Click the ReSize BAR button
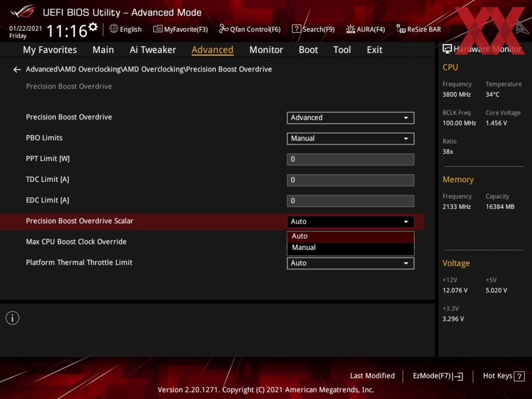This screenshot has height=399, width=532. (419, 29)
